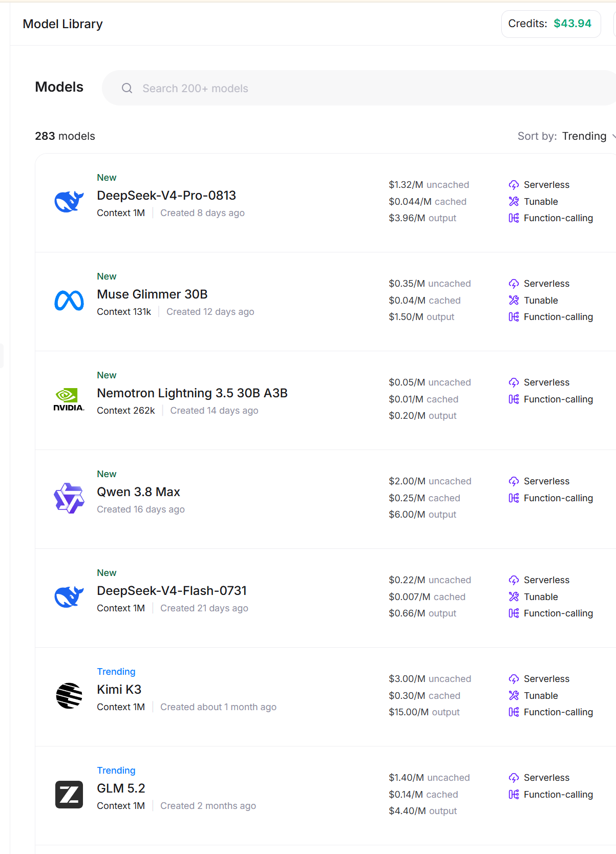Click the $0.044/M cached price
The image size is (616, 854).
point(428,202)
